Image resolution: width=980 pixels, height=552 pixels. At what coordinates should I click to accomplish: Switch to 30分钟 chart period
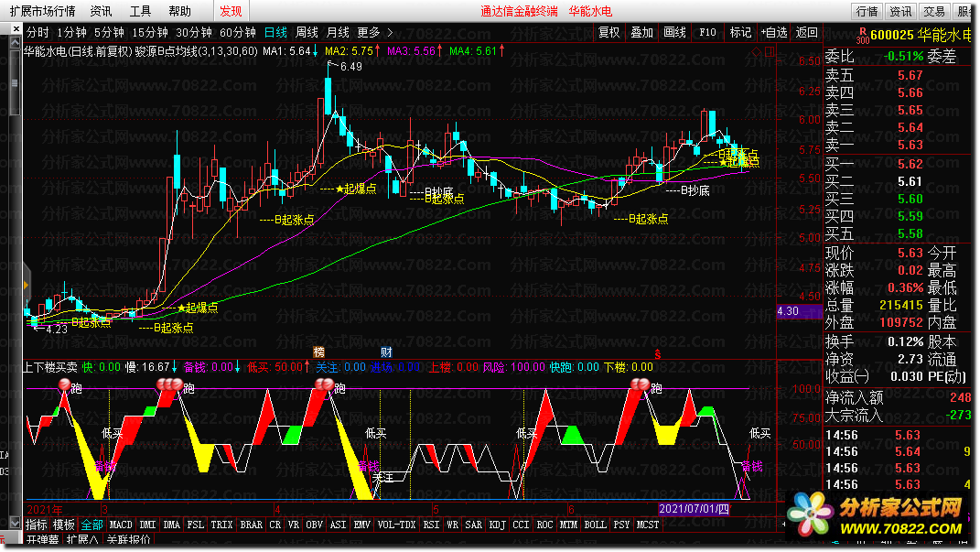[x=193, y=32]
